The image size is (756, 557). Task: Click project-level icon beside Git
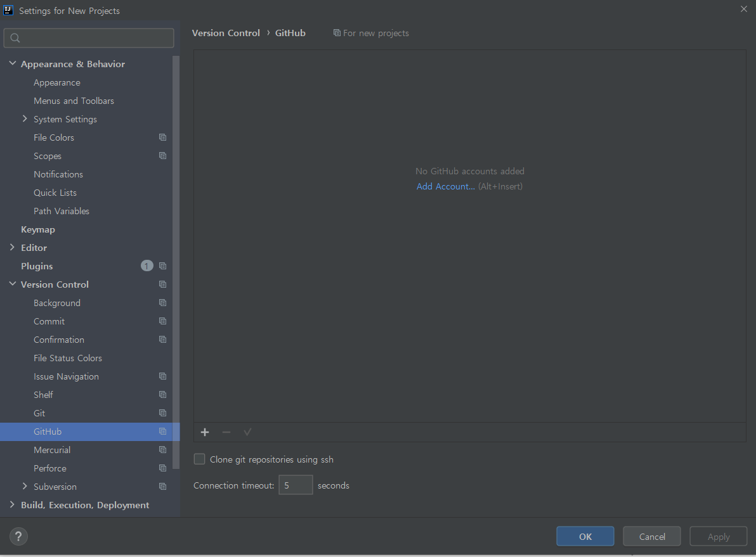(x=162, y=413)
